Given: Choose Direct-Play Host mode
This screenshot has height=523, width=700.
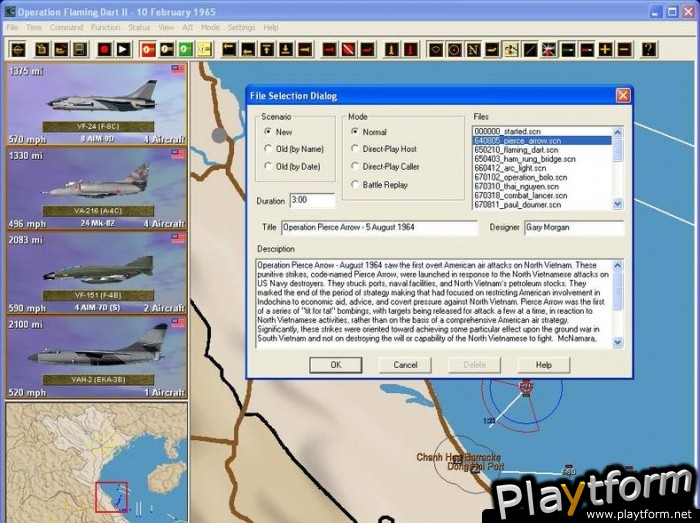Looking at the screenshot, I should tap(355, 149).
